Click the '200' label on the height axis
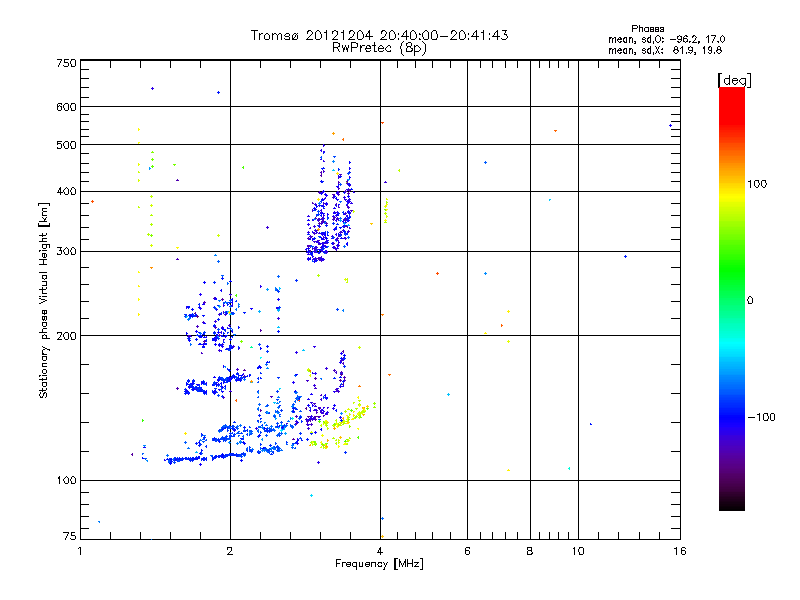Viewport: 800px width, 600px height. point(66,336)
